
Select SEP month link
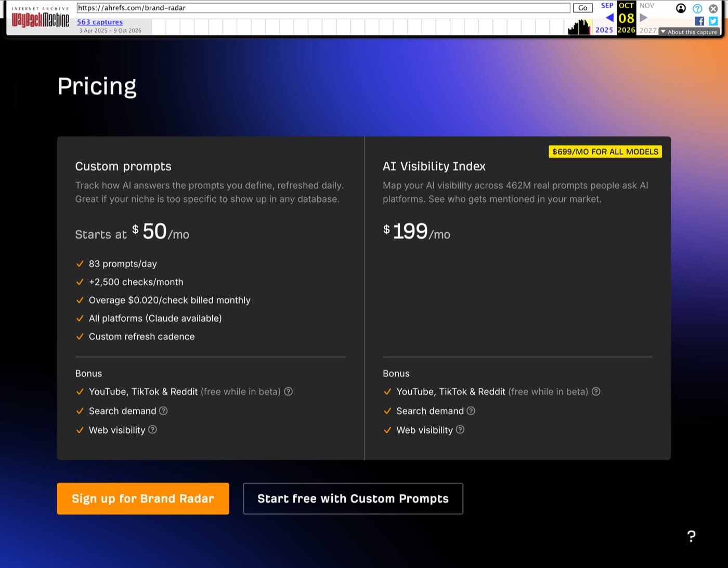click(x=607, y=6)
